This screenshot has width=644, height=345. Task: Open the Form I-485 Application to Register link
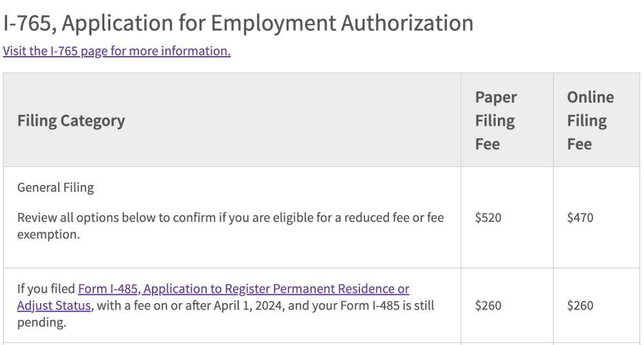click(x=243, y=289)
